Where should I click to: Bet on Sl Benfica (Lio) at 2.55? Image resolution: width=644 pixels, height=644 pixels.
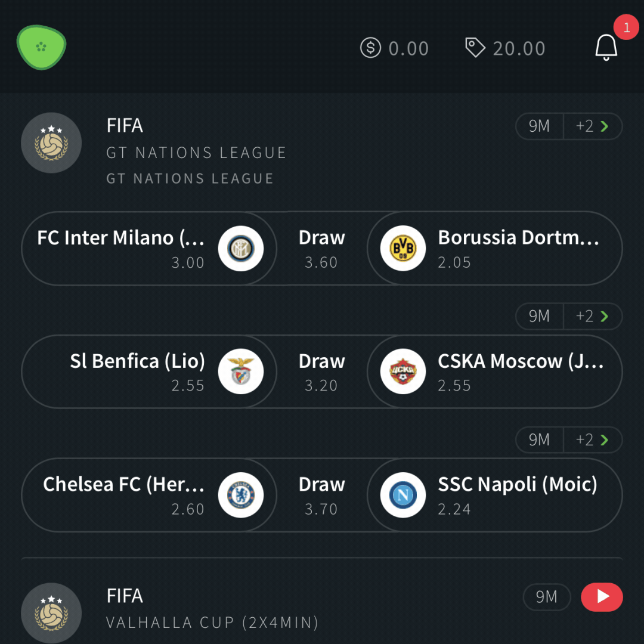point(148,371)
